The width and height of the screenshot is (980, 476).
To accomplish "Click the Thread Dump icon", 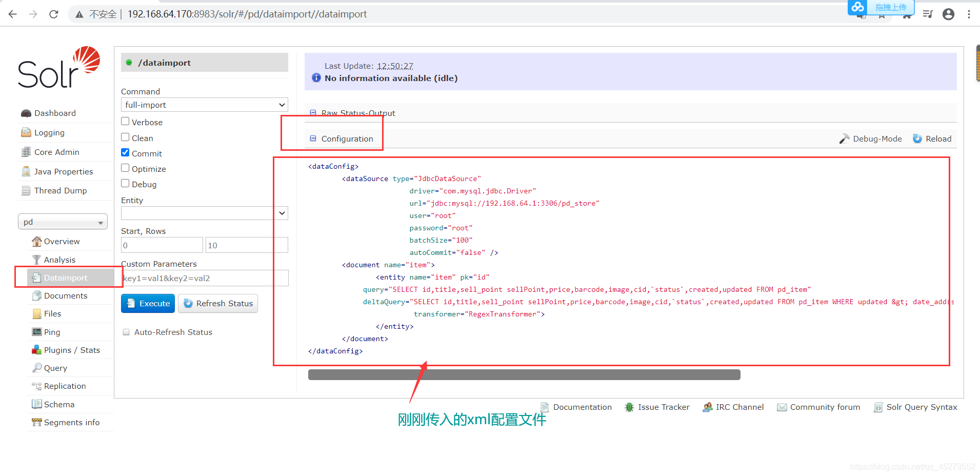I will tap(26, 190).
